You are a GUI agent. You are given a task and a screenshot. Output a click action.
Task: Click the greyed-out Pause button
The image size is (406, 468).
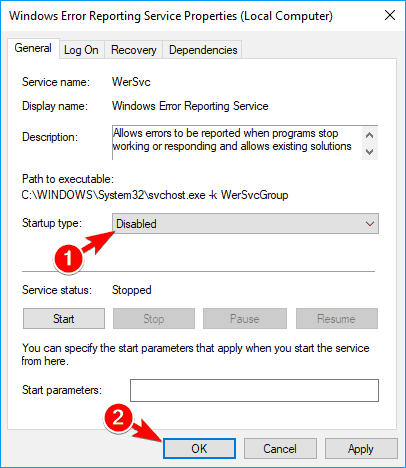pyautogui.click(x=245, y=319)
